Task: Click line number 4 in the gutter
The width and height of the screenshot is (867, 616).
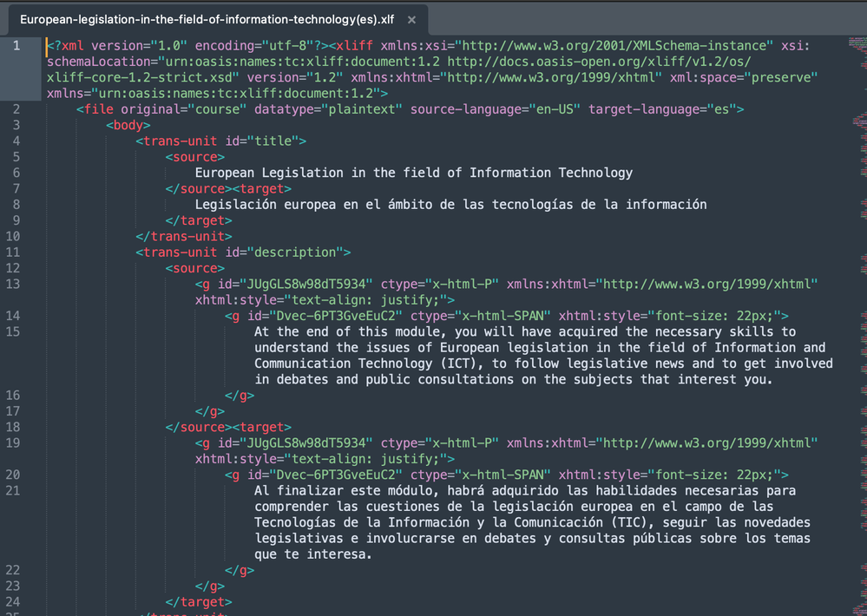Action: point(16,141)
